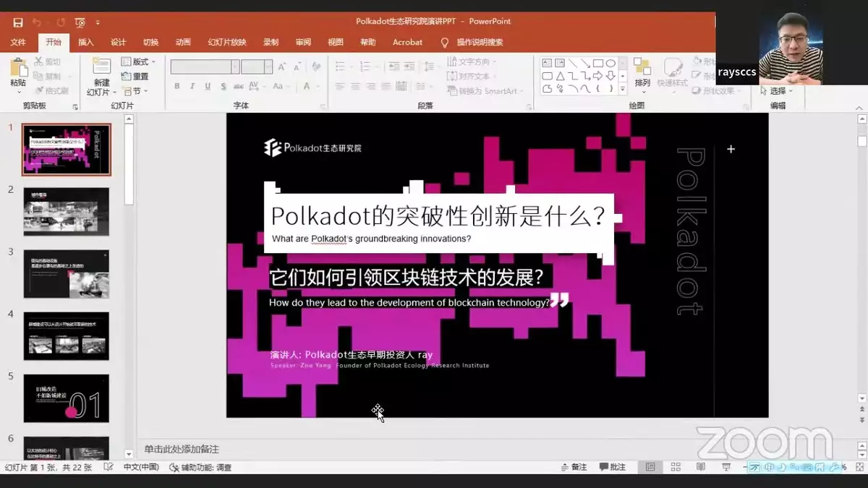
Task: Select slide 3 thumbnail
Action: (66, 274)
